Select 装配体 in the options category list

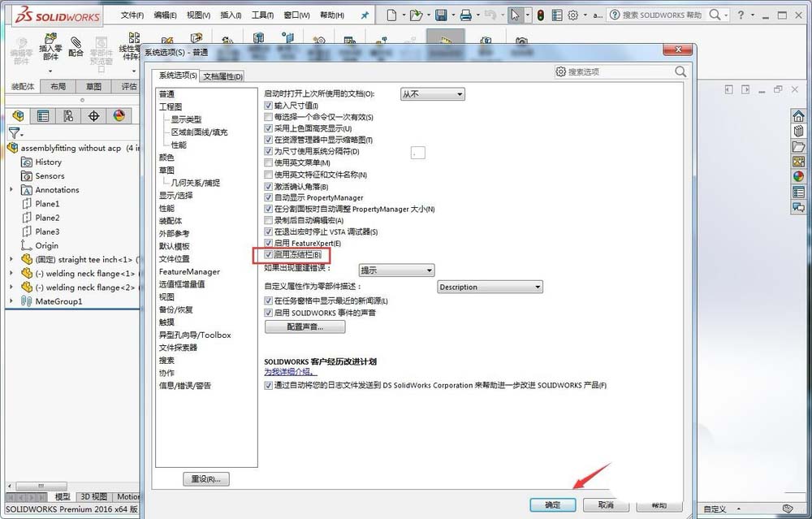[x=171, y=221]
